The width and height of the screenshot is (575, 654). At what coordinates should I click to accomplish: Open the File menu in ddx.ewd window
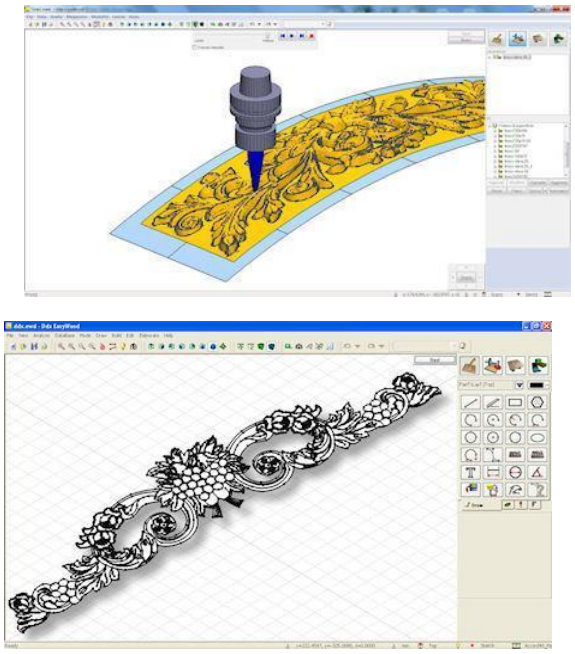pyautogui.click(x=10, y=335)
